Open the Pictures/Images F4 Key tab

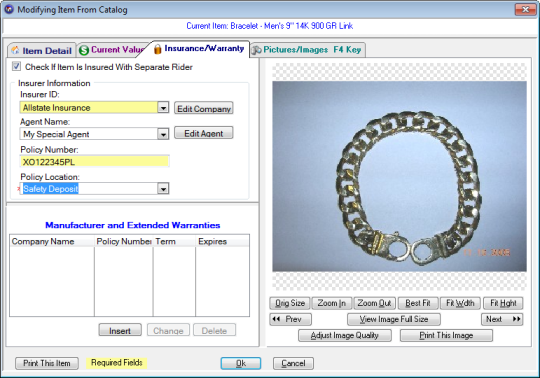(x=307, y=50)
